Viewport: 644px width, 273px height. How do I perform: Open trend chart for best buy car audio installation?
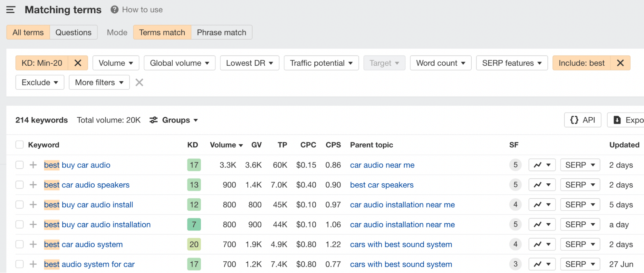click(542, 224)
